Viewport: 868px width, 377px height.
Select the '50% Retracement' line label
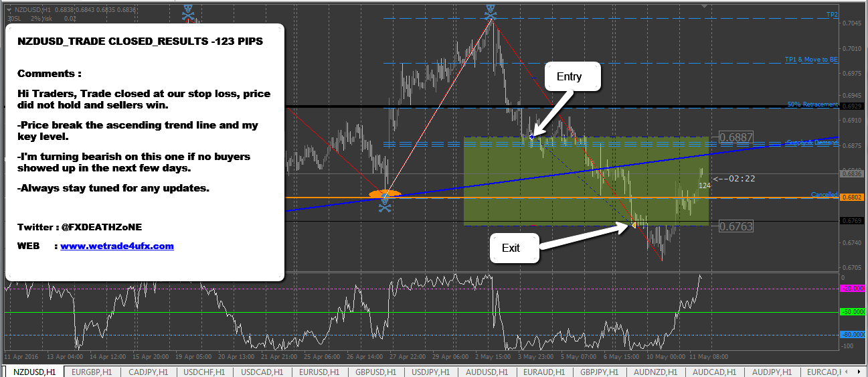(812, 104)
